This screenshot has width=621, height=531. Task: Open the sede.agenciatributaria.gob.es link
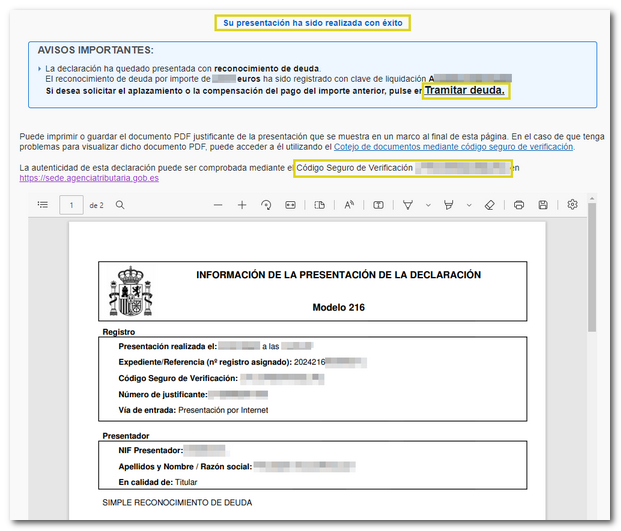click(x=88, y=178)
